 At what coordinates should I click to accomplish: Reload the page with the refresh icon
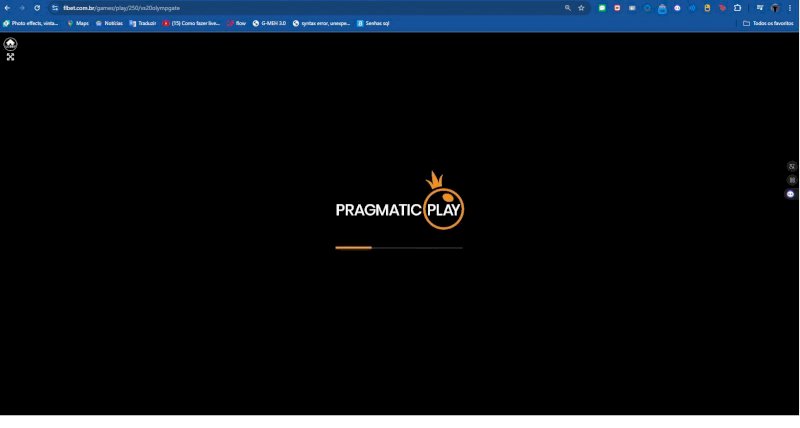pos(37,8)
